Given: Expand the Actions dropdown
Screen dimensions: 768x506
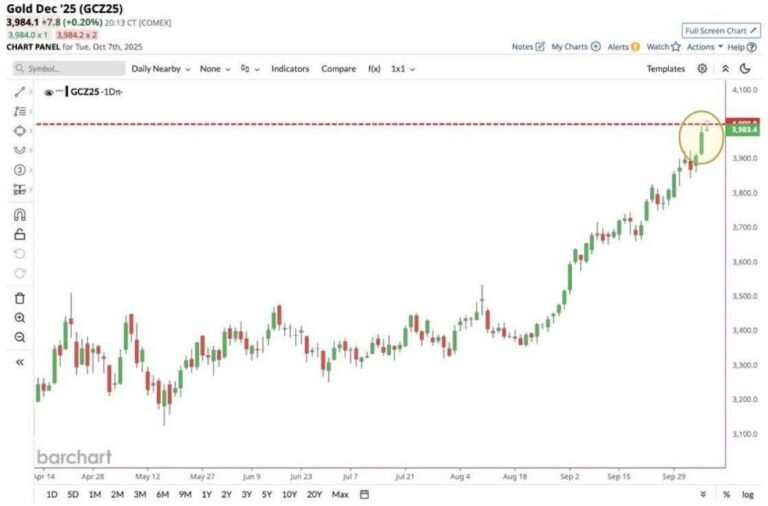Looking at the screenshot, I should point(705,47).
